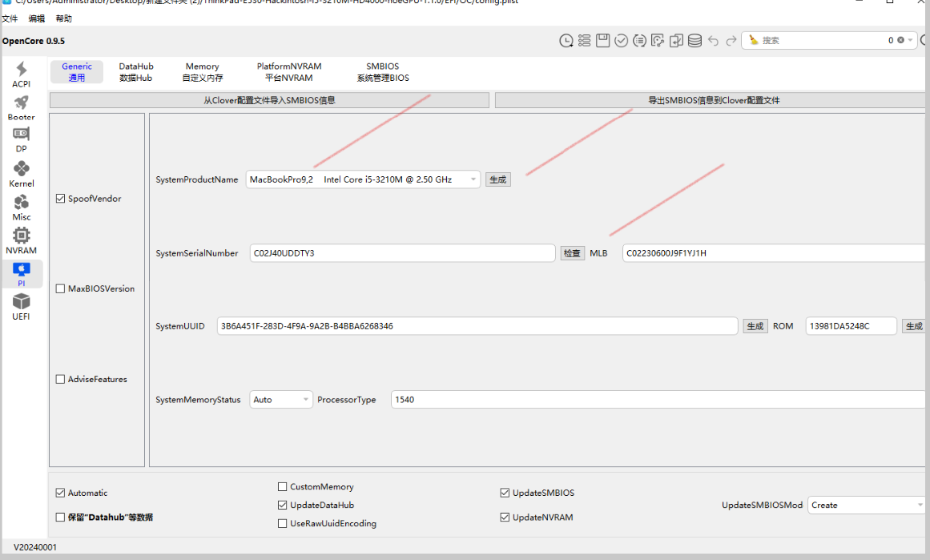Open the NVRAM section in sidebar
Screen dimensions: 930x560
coord(22,241)
